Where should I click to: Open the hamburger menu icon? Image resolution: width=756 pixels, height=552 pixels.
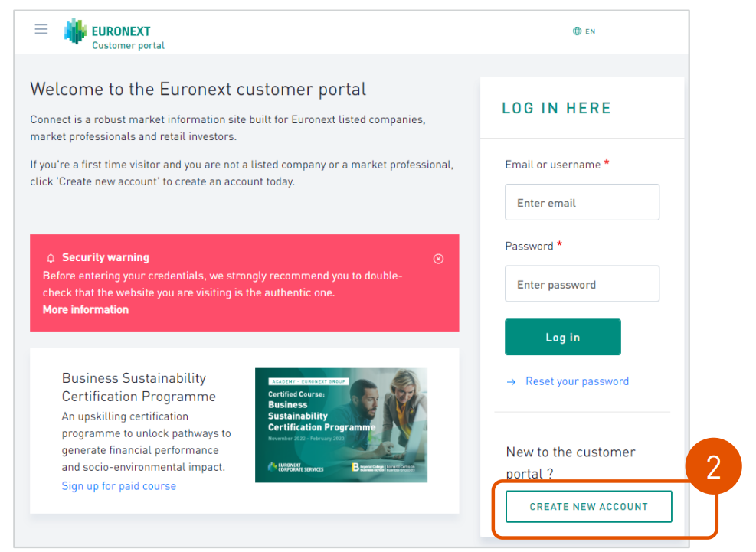coord(41,29)
